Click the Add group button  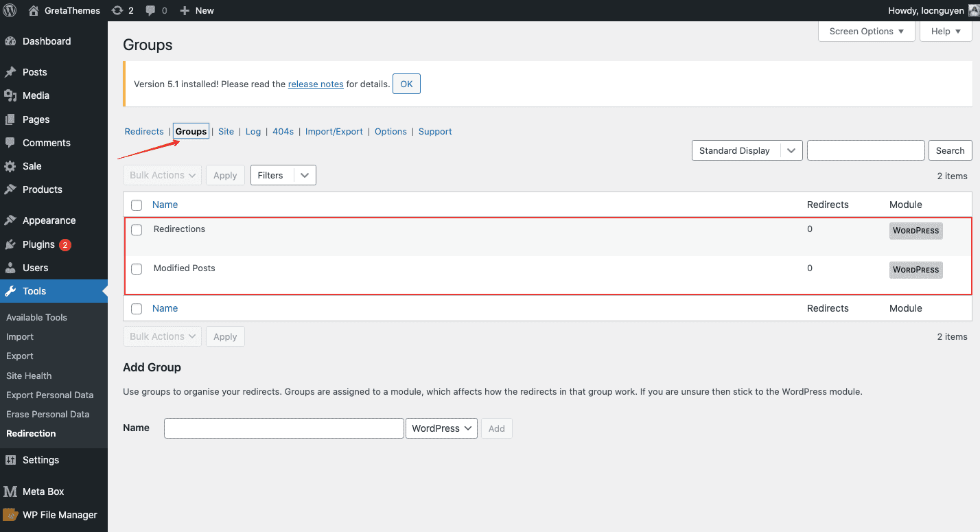tap(497, 428)
